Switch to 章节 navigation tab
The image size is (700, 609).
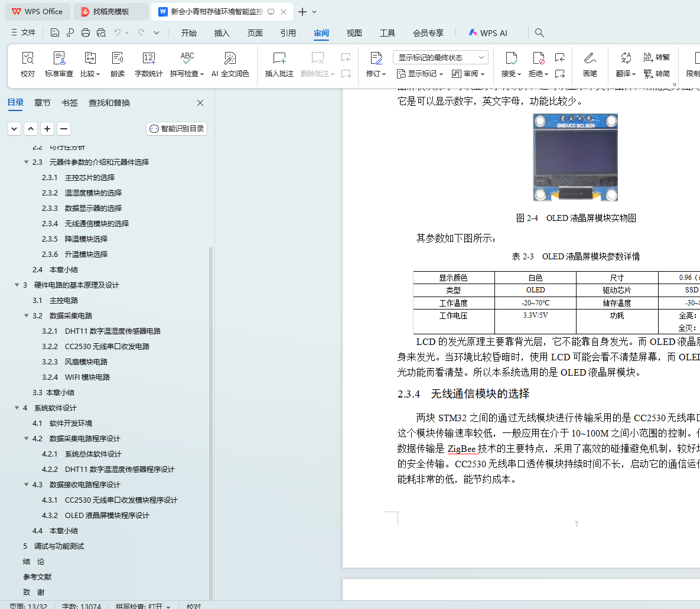43,103
